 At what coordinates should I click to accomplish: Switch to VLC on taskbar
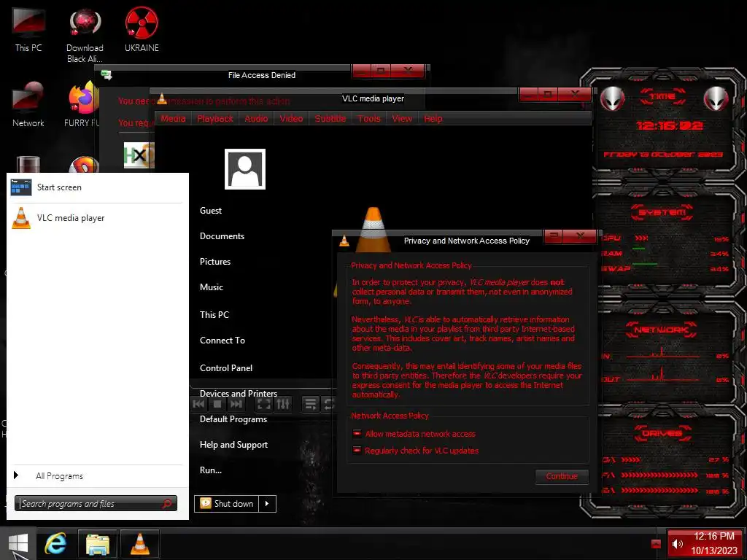coord(140,543)
